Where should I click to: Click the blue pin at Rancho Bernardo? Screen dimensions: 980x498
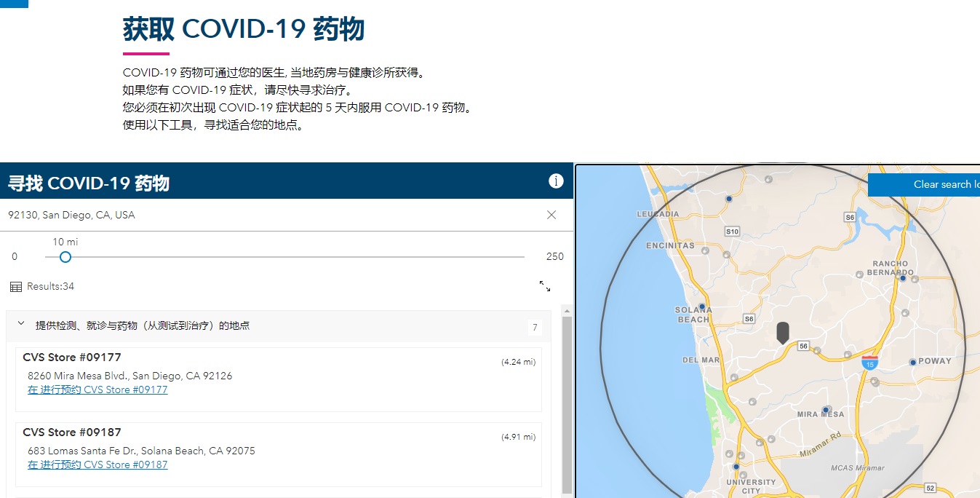[x=902, y=278]
